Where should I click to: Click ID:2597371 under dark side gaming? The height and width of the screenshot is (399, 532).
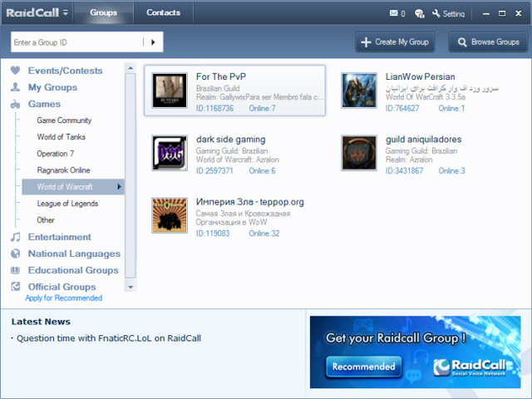[214, 170]
